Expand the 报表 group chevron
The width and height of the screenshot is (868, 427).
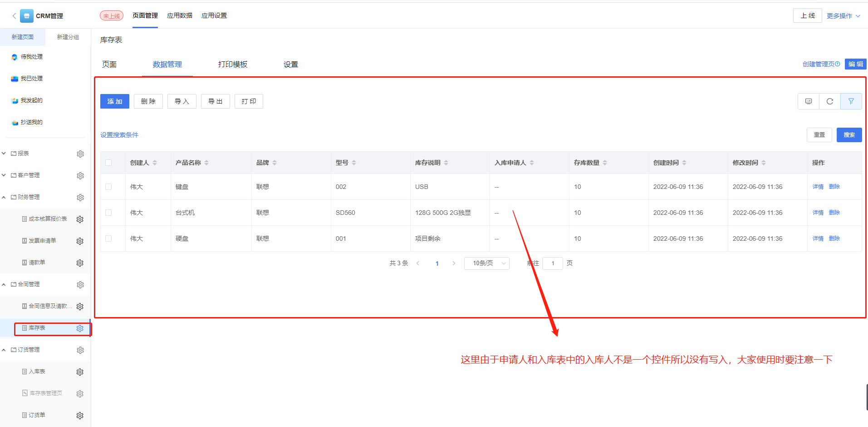click(x=4, y=154)
